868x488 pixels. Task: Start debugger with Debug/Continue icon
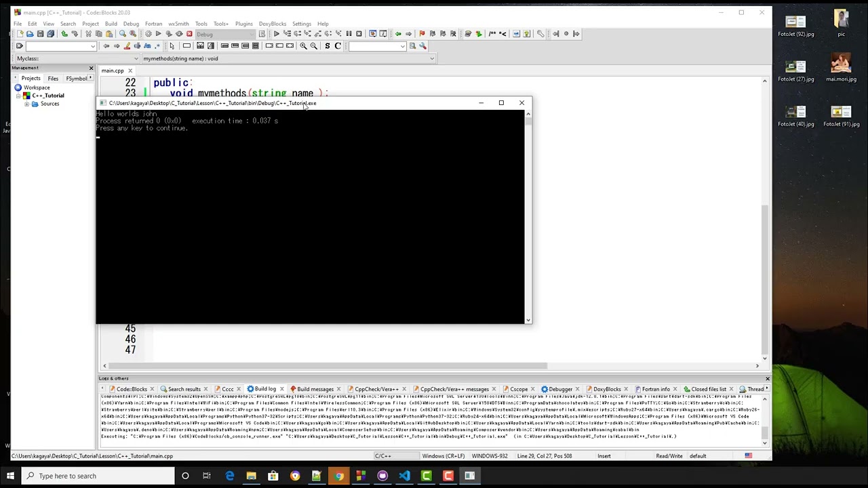point(276,34)
